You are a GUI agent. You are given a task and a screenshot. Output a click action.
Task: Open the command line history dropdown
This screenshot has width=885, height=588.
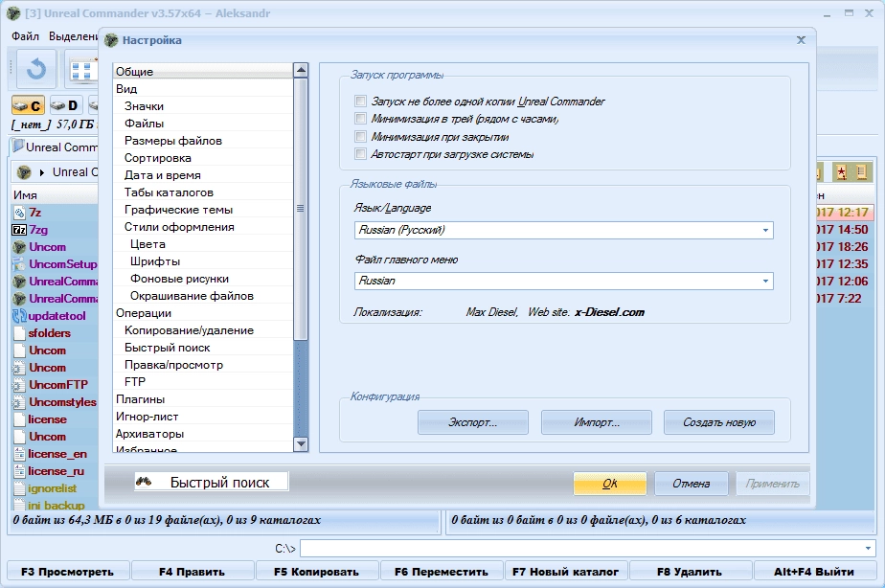click(x=868, y=548)
